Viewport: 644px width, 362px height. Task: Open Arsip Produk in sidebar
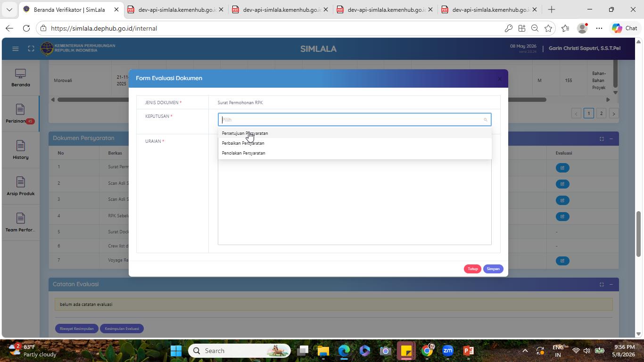point(20,186)
